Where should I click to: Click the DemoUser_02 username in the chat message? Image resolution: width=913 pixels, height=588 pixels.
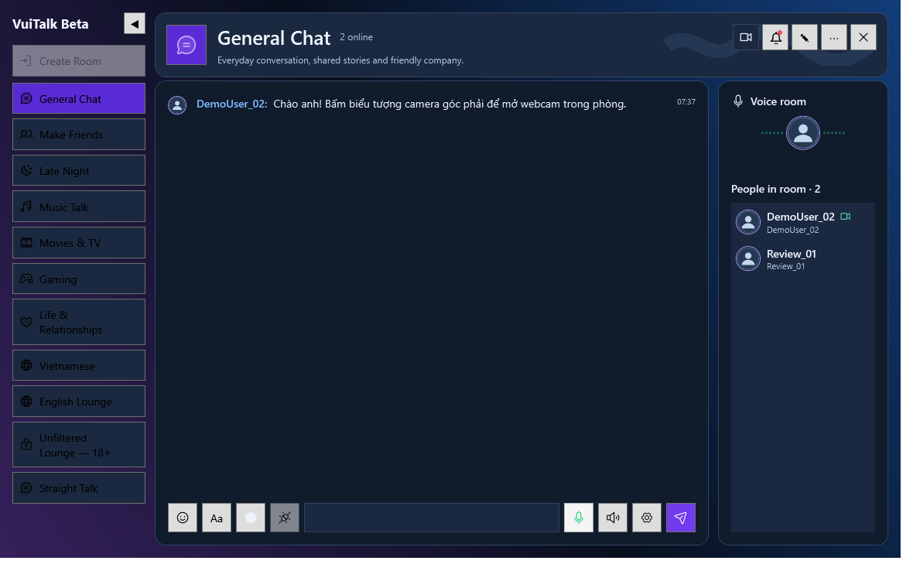[232, 104]
